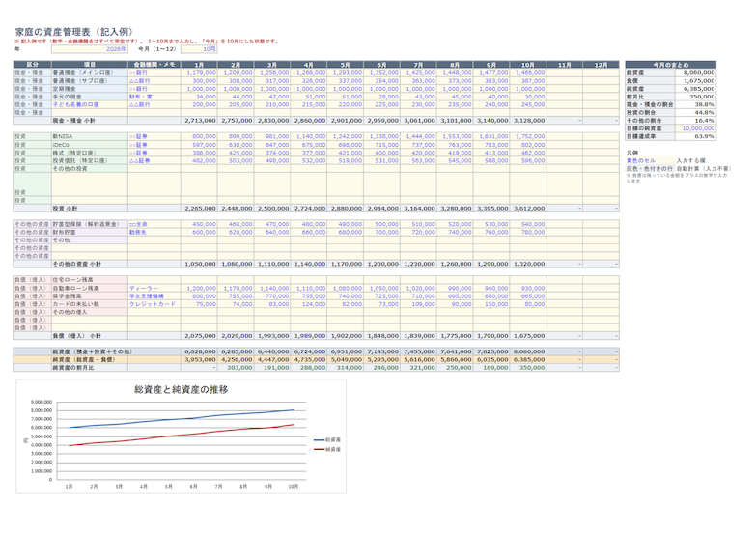The image size is (756, 534).
Task: Select the 10月 純資産の前月比 value 350,000
Action: coord(528,368)
